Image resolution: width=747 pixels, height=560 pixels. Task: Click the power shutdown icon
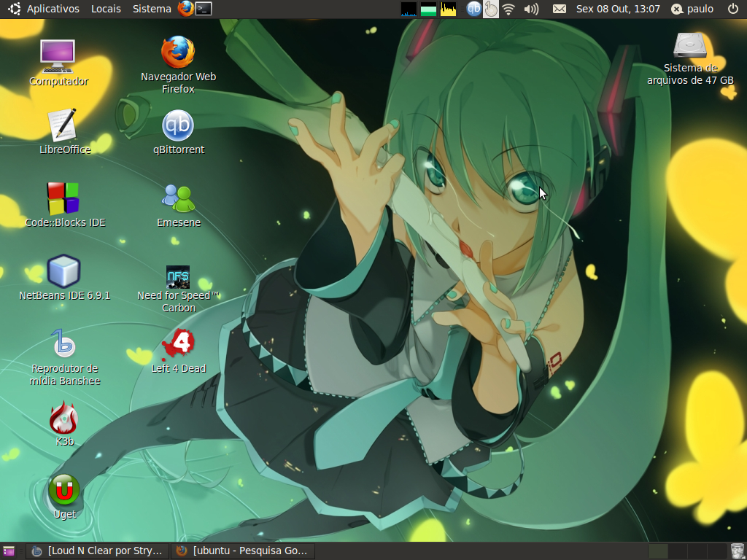(x=732, y=9)
